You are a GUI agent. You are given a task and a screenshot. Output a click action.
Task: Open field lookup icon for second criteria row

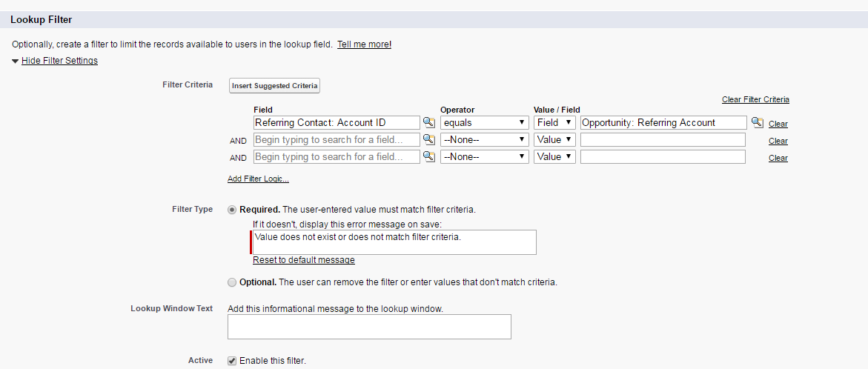(x=429, y=140)
